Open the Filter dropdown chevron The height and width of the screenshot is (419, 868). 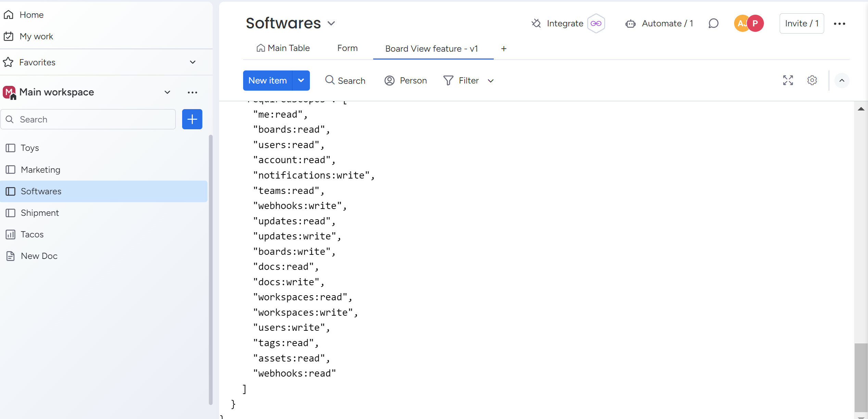click(x=491, y=81)
